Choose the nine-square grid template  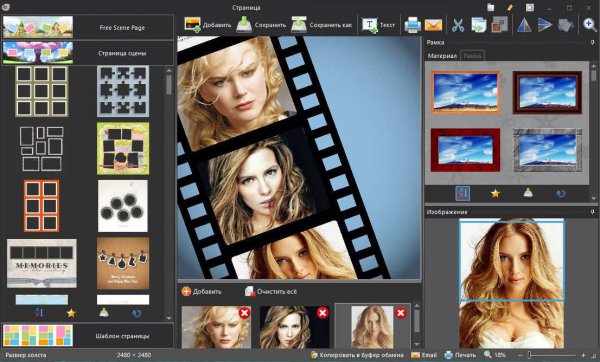pos(42,91)
